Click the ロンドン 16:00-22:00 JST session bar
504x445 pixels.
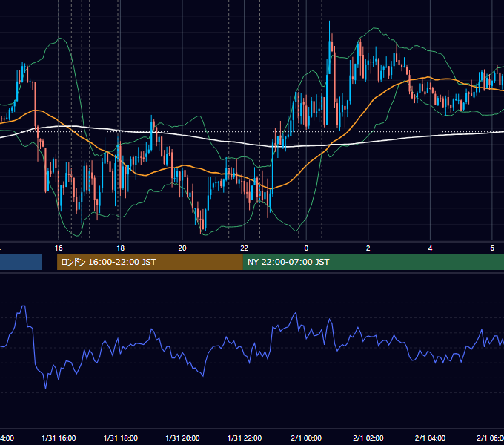150,262
